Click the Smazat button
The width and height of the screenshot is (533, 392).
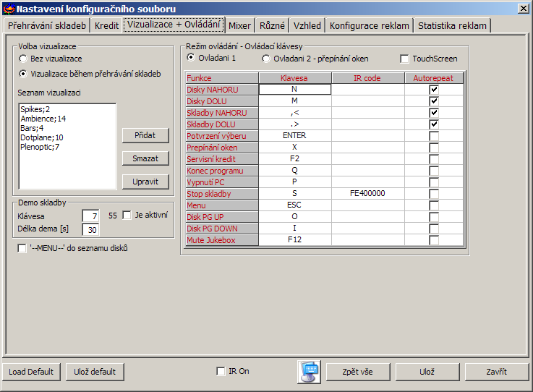pos(145,158)
